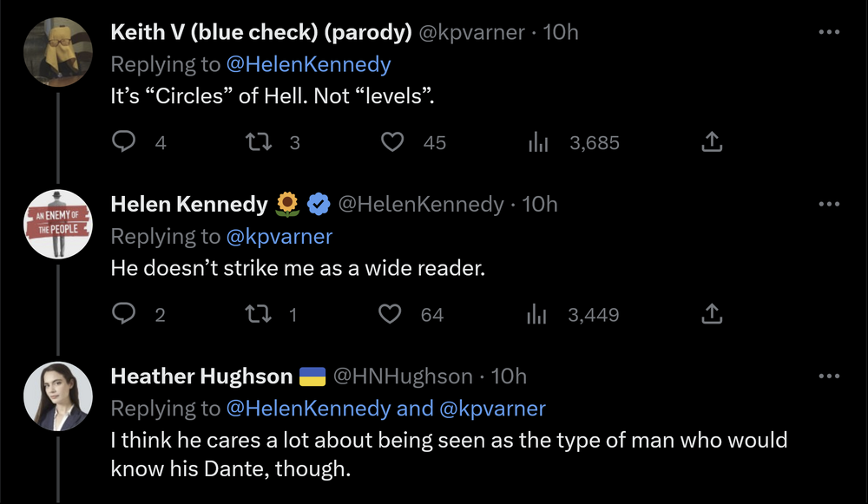The width and height of the screenshot is (868, 504).
Task: Retweet Helen Kennedy's wide reader tweet
Action: tap(260, 314)
